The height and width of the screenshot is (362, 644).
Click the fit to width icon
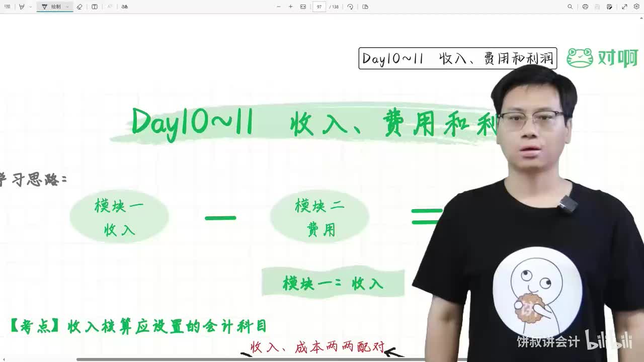[x=303, y=7]
